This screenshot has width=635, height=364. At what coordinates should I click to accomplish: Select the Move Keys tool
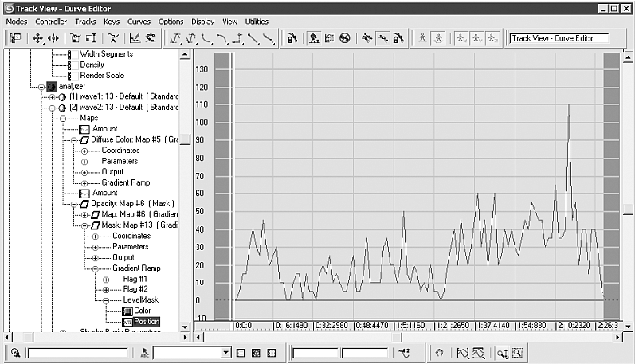coord(37,38)
